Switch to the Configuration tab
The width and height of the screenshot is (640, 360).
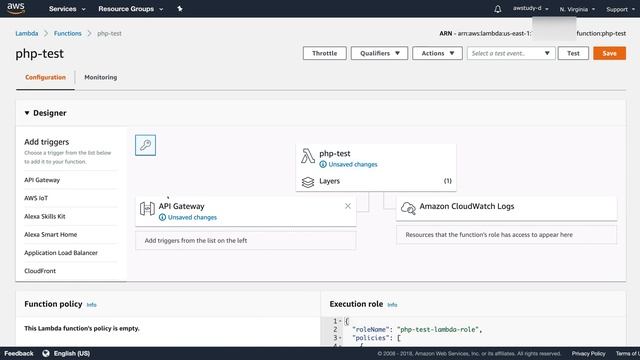pos(45,77)
